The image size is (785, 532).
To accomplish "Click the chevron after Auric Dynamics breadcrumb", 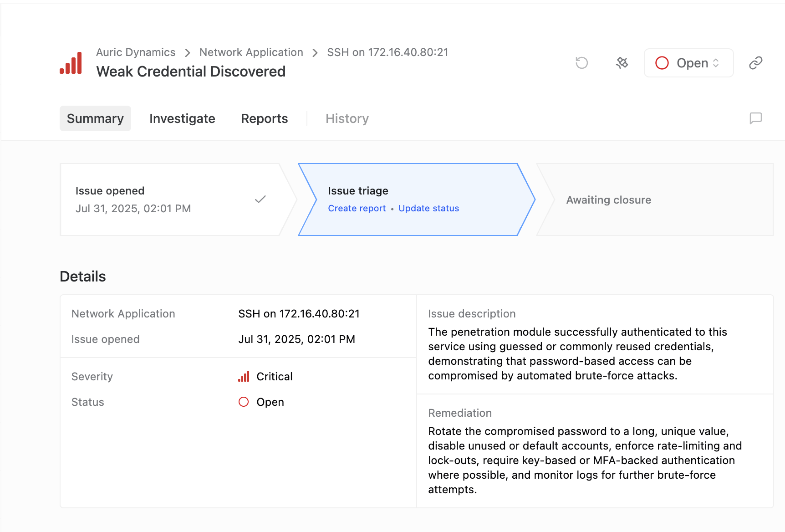I will [188, 53].
